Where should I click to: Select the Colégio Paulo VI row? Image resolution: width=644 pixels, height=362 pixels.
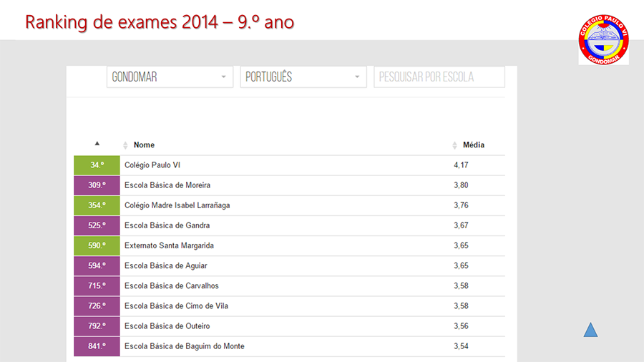pyautogui.click(x=290, y=165)
